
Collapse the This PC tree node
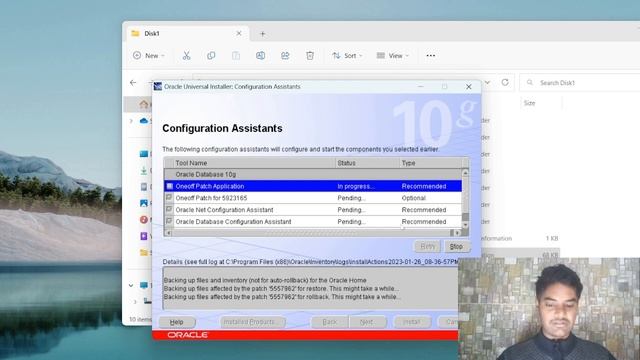[x=131, y=285]
